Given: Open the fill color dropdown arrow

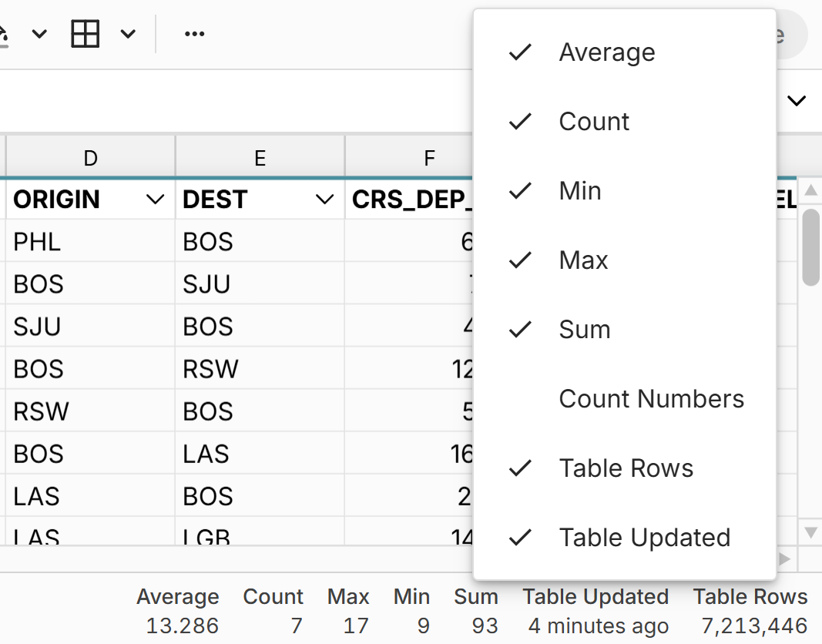Looking at the screenshot, I should (39, 34).
